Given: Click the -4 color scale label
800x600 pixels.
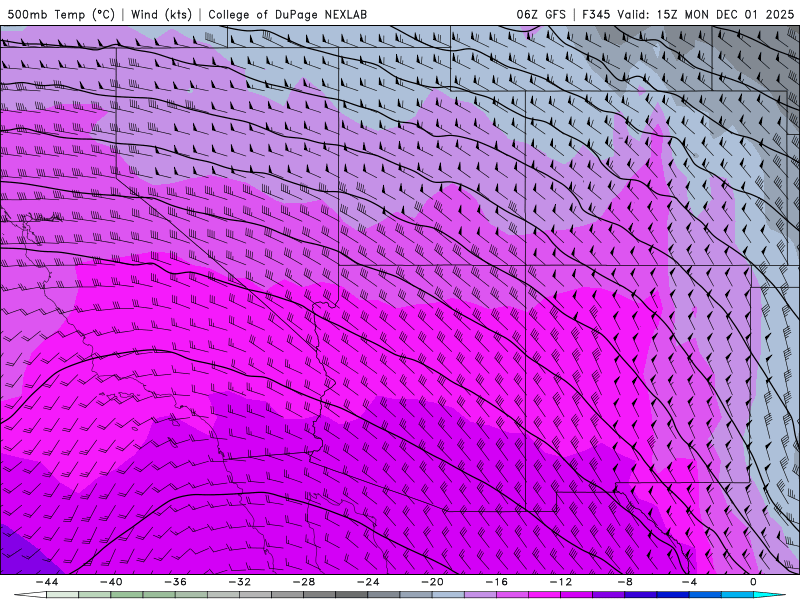Looking at the screenshot, I should click(689, 582).
